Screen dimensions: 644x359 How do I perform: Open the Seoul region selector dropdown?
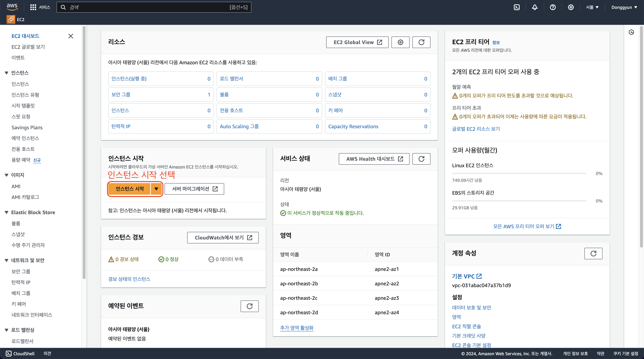pyautogui.click(x=592, y=7)
